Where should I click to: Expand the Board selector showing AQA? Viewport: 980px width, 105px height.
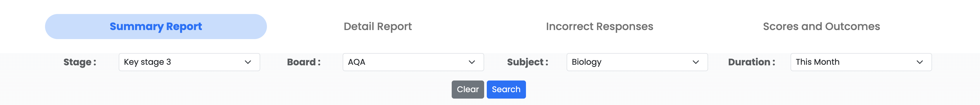click(413, 62)
